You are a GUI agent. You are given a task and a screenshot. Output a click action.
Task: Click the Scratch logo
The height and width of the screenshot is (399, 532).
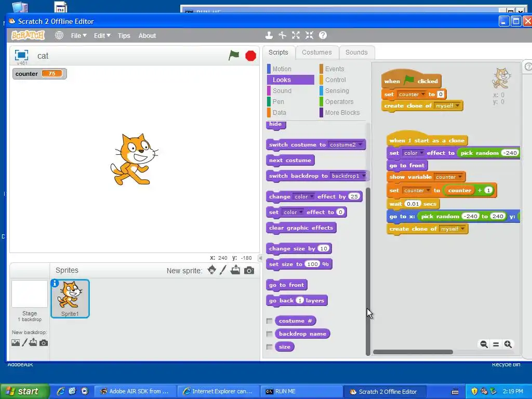pyautogui.click(x=28, y=35)
